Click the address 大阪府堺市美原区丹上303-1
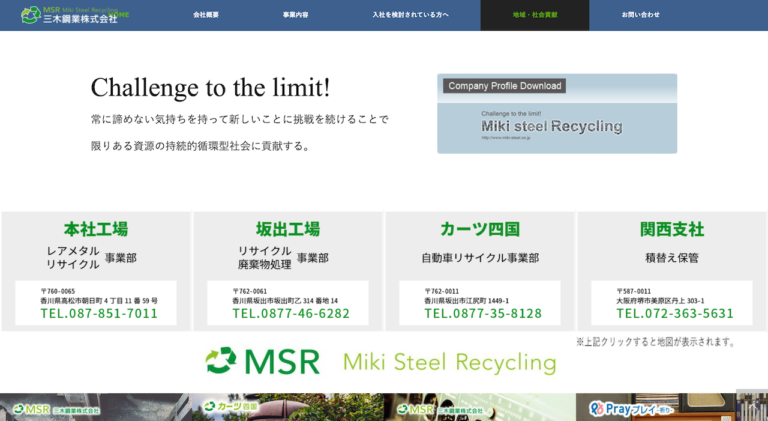 pyautogui.click(x=660, y=301)
